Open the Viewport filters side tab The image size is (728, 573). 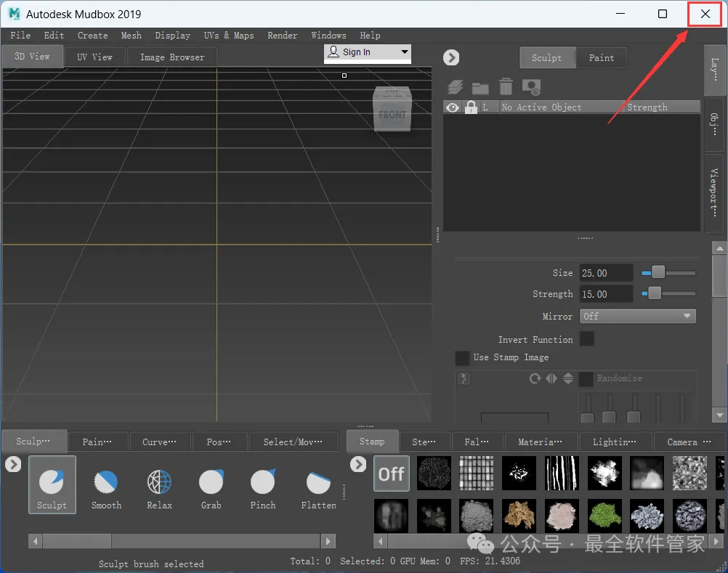click(714, 193)
